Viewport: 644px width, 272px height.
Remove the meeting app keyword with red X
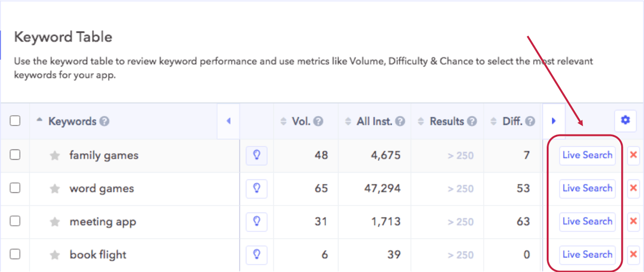click(633, 221)
